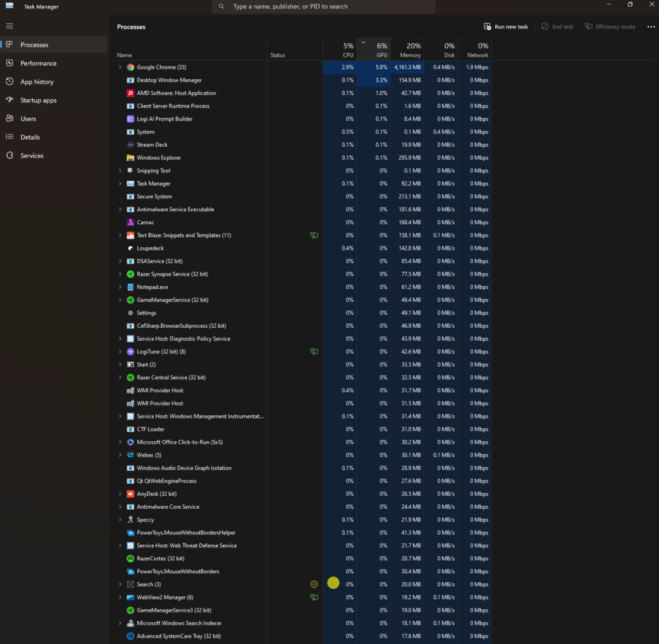The width and height of the screenshot is (659, 644).
Task: Click the Advanced SystemCare Tray icon
Action: [x=130, y=636]
